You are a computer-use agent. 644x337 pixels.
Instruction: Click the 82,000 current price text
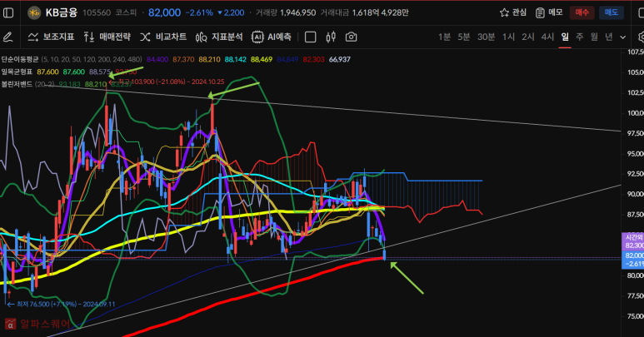coord(164,12)
